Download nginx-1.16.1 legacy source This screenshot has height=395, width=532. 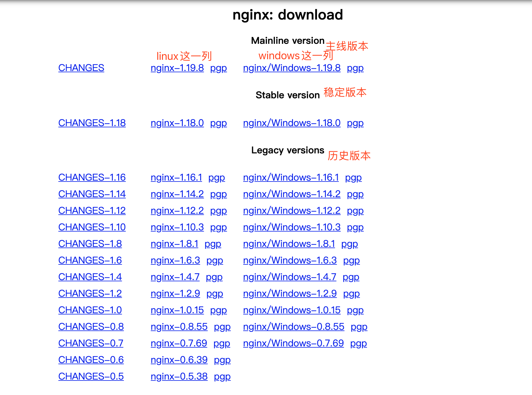point(176,177)
